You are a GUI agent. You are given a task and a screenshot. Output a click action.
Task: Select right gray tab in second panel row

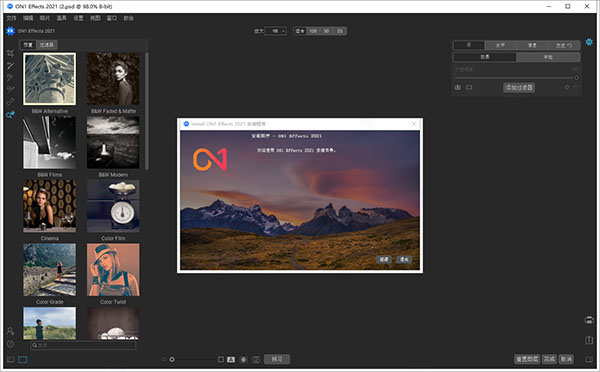pyautogui.click(x=548, y=57)
